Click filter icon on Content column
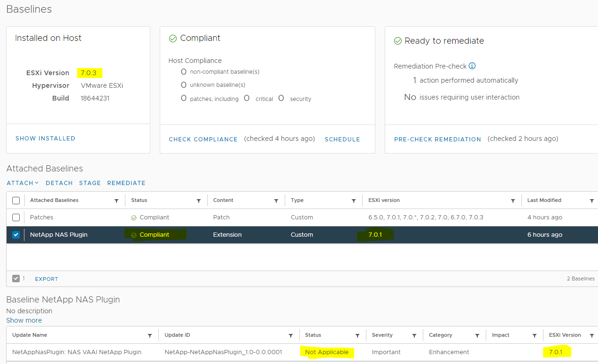 [x=276, y=201]
